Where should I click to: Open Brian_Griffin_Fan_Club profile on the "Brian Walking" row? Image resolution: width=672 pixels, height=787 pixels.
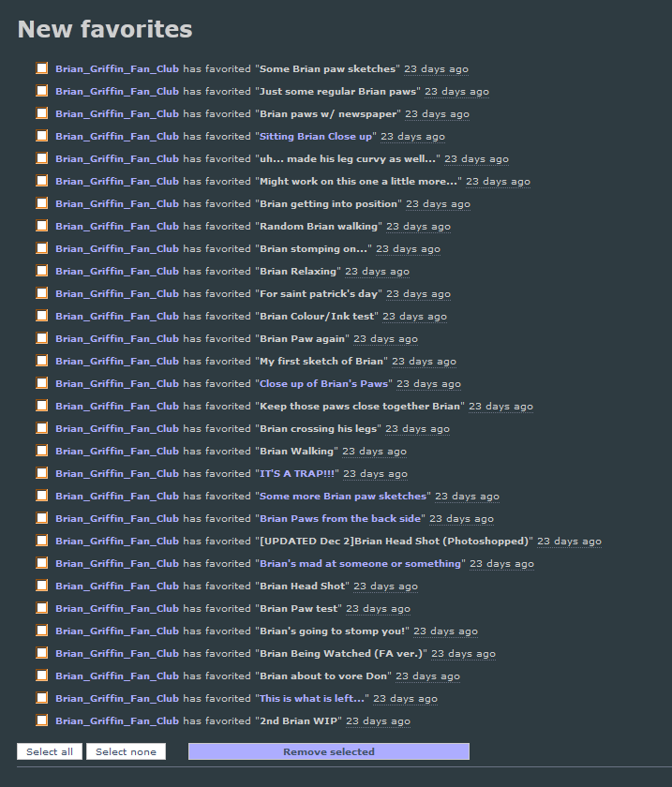tap(117, 452)
